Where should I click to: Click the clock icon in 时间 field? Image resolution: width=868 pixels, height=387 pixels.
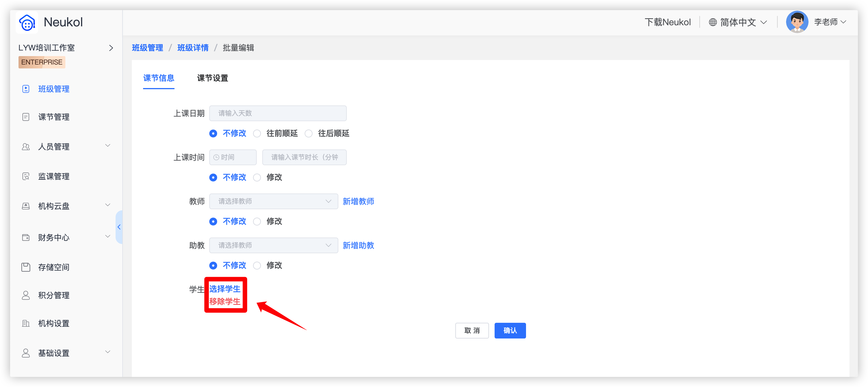pyautogui.click(x=216, y=157)
